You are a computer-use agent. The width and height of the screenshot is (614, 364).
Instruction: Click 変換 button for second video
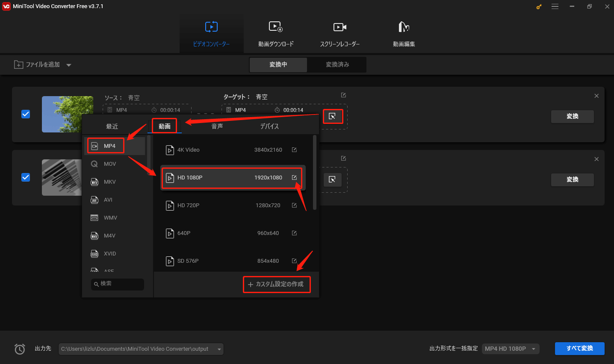[572, 179]
